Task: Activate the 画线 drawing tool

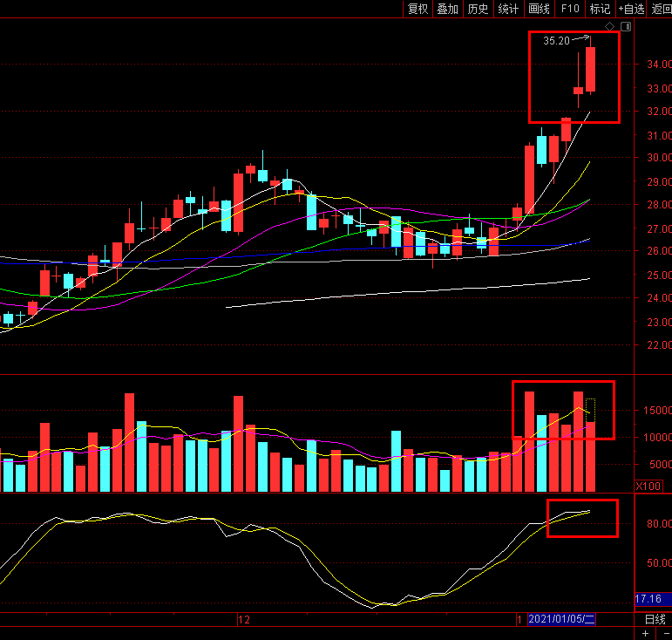Action: tap(540, 9)
